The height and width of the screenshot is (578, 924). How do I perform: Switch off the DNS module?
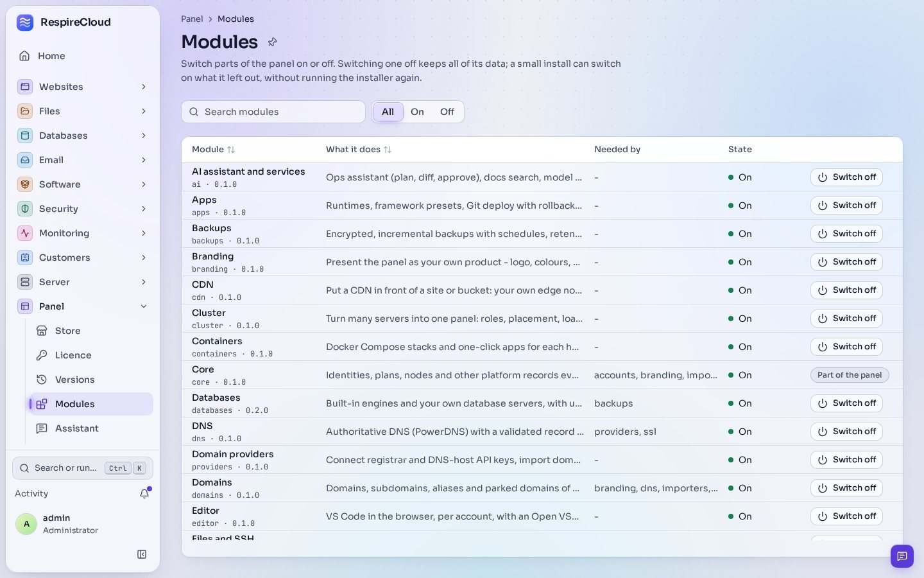click(x=846, y=432)
